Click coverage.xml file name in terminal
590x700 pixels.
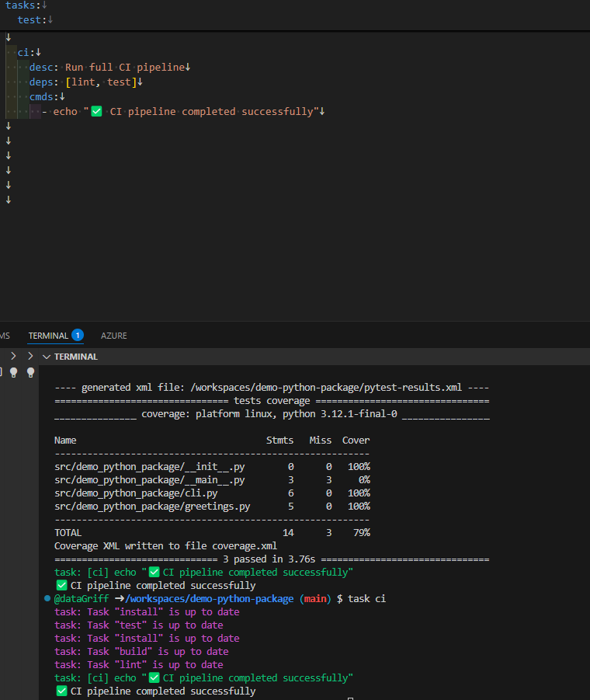(x=245, y=546)
